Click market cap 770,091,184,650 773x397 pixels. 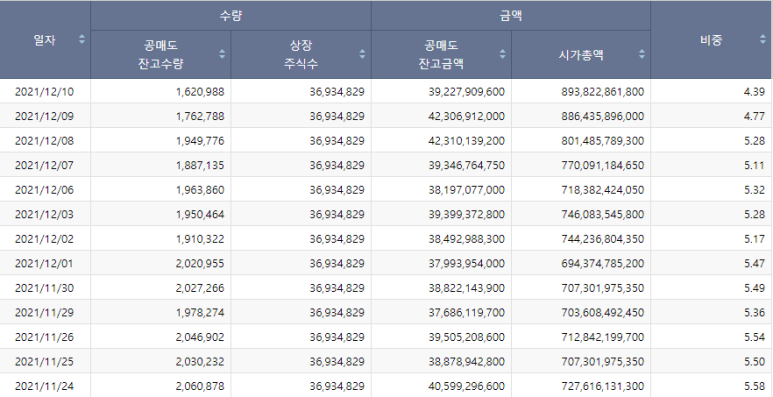click(x=602, y=165)
